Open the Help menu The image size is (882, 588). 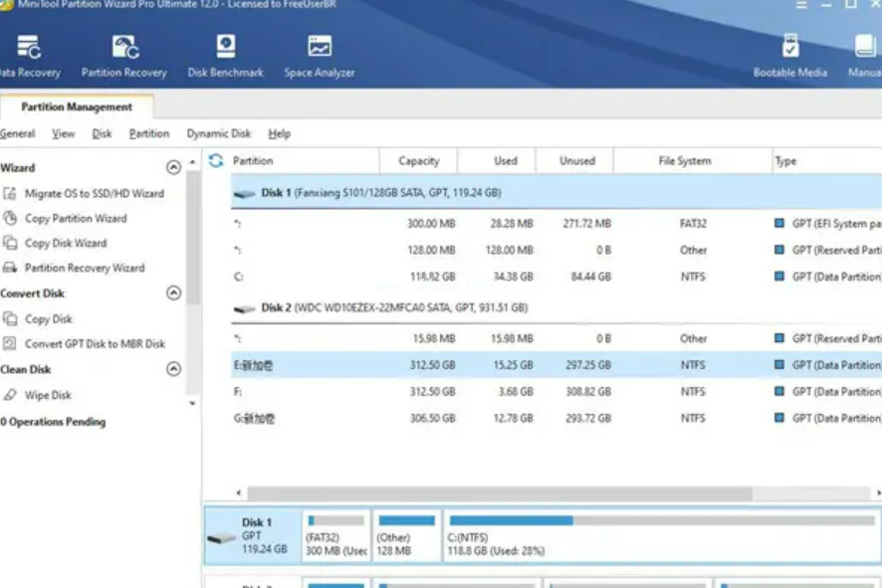point(280,133)
